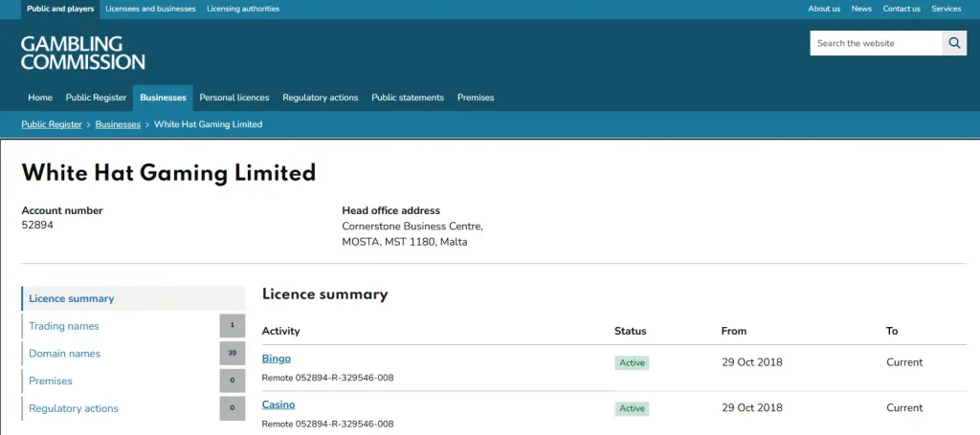This screenshot has width=980, height=435.
Task: Click the Domain names count badge 39
Action: pos(232,353)
